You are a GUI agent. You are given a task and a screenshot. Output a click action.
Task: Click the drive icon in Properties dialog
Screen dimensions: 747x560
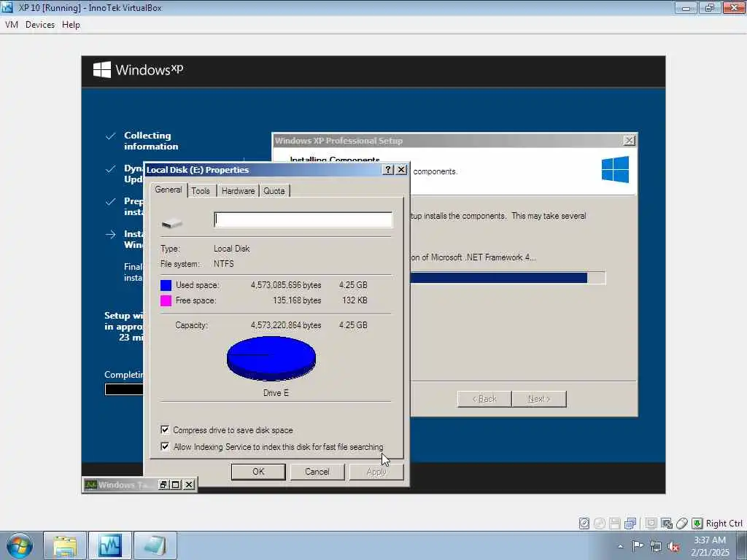(172, 223)
